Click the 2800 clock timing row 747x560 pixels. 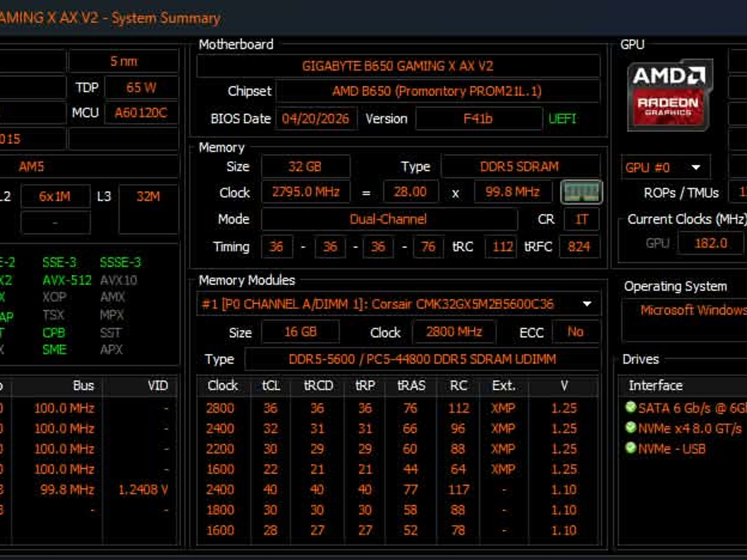[398, 408]
